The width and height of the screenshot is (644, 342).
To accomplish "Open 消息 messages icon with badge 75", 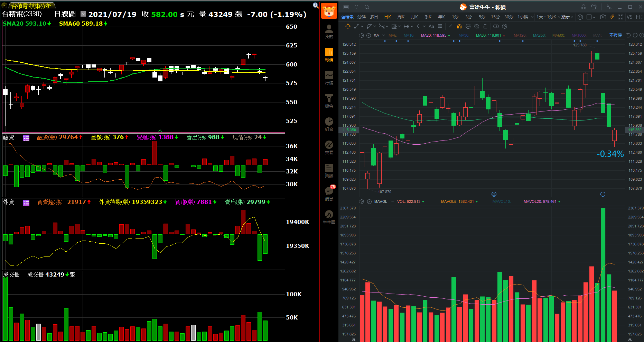I will click(x=329, y=193).
